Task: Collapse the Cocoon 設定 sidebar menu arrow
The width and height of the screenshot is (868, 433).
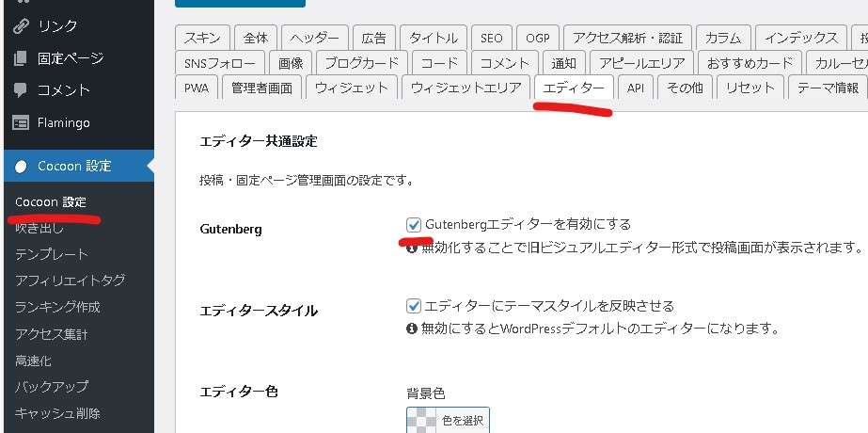Action: [149, 166]
